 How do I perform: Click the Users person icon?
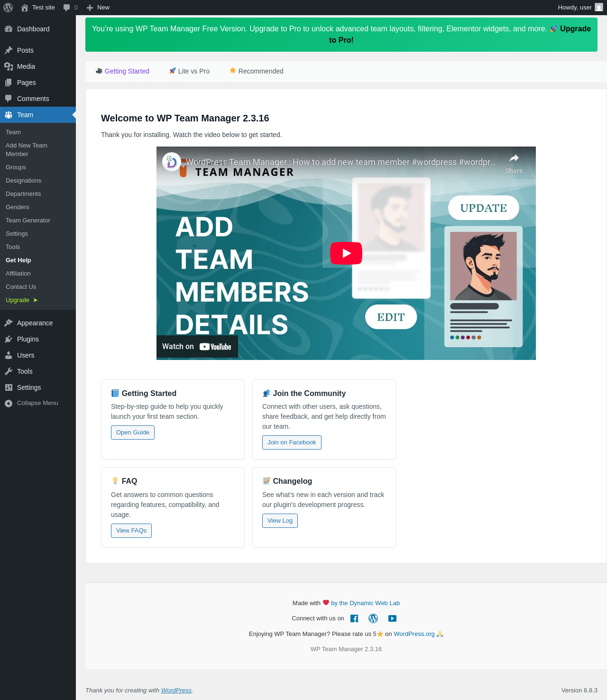pyautogui.click(x=9, y=355)
